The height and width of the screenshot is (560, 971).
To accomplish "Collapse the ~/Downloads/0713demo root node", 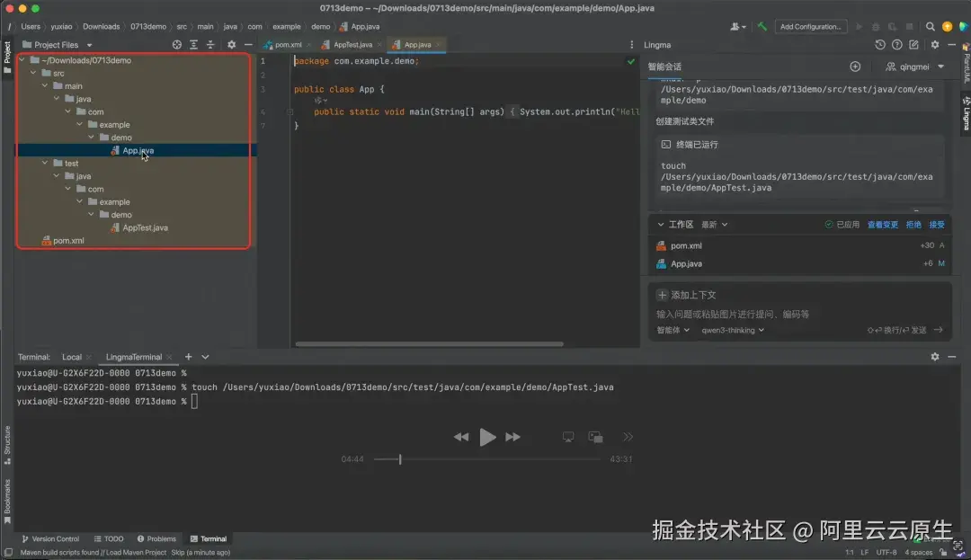I will tap(22, 60).
